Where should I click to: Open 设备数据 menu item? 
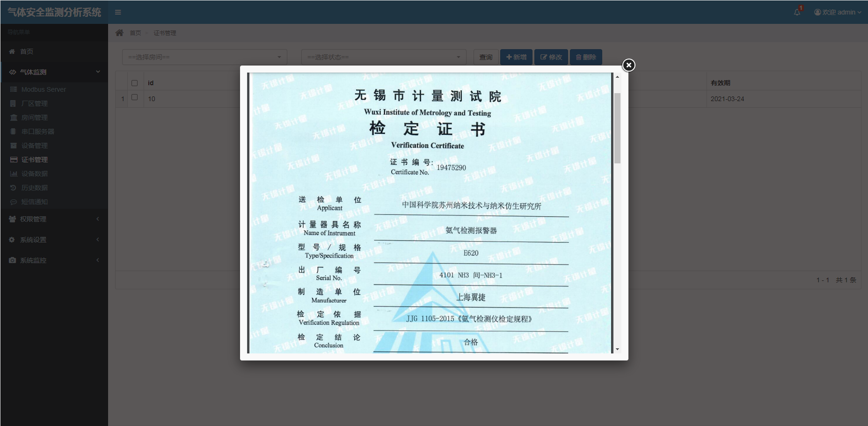click(35, 174)
